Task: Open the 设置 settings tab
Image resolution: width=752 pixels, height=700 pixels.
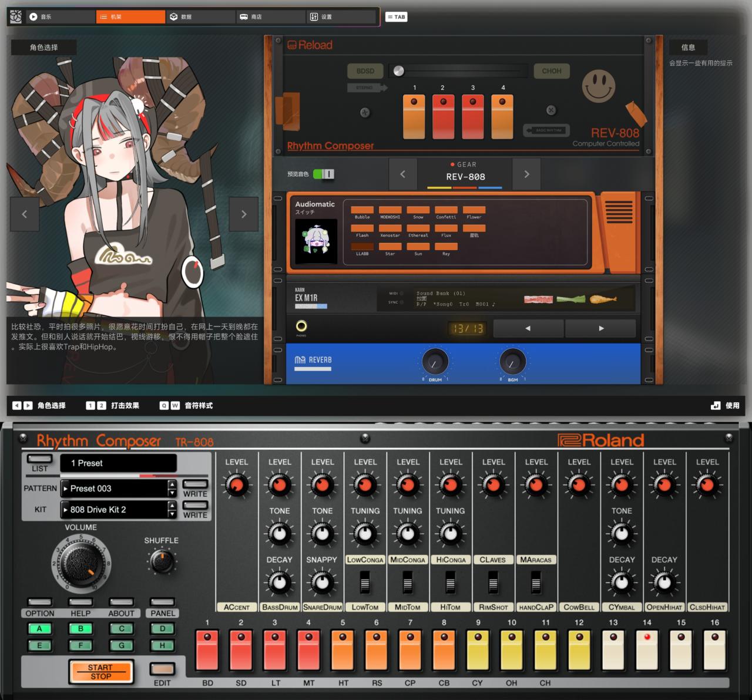Action: click(x=340, y=17)
